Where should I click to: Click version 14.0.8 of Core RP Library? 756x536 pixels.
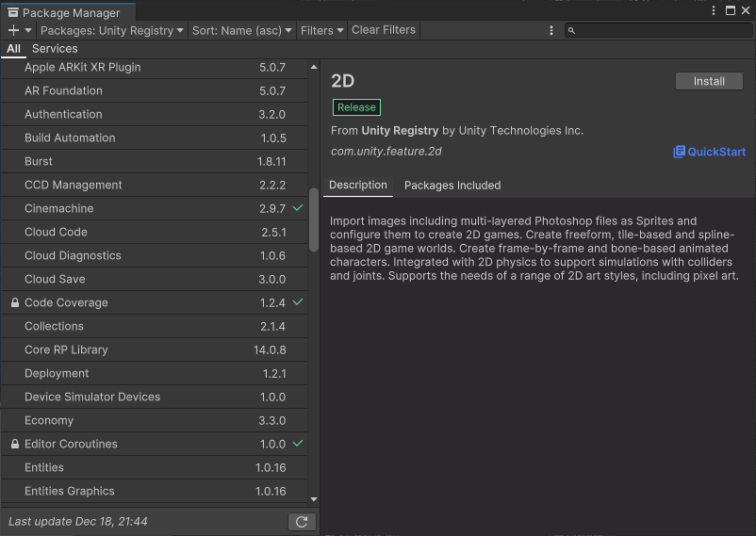pos(270,349)
